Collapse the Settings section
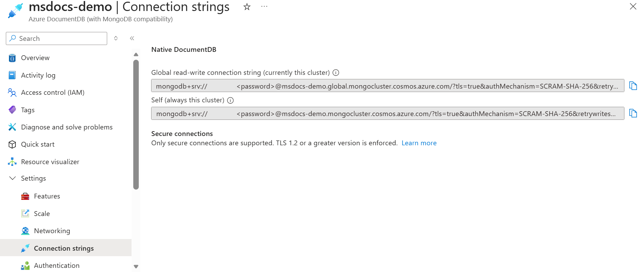The width and height of the screenshot is (644, 273). pos(12,178)
